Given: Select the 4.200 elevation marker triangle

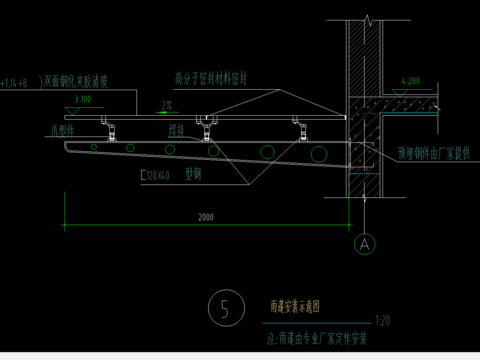Looking at the screenshot, I should point(400,93).
